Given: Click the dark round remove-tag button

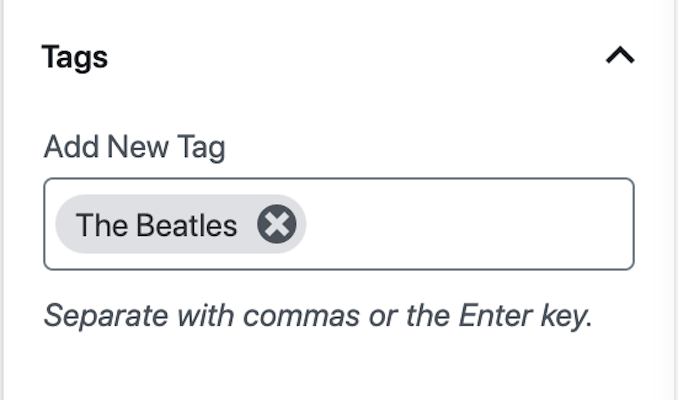Looking at the screenshot, I should point(277,224).
